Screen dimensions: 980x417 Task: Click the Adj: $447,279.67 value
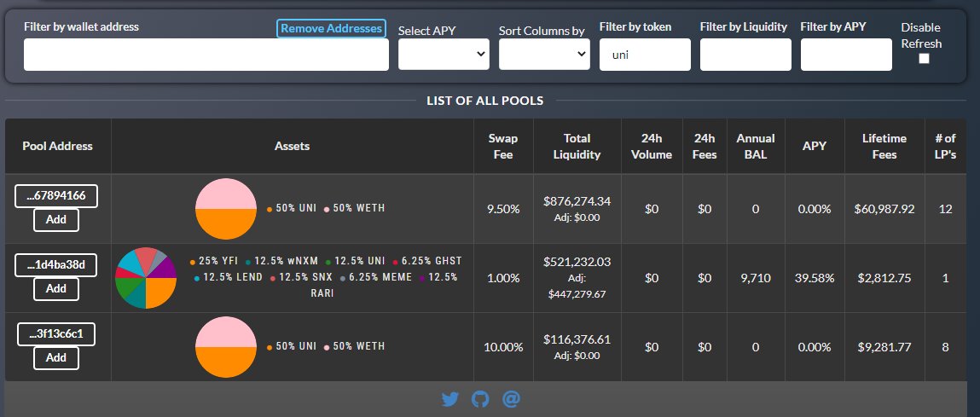pyautogui.click(x=577, y=285)
